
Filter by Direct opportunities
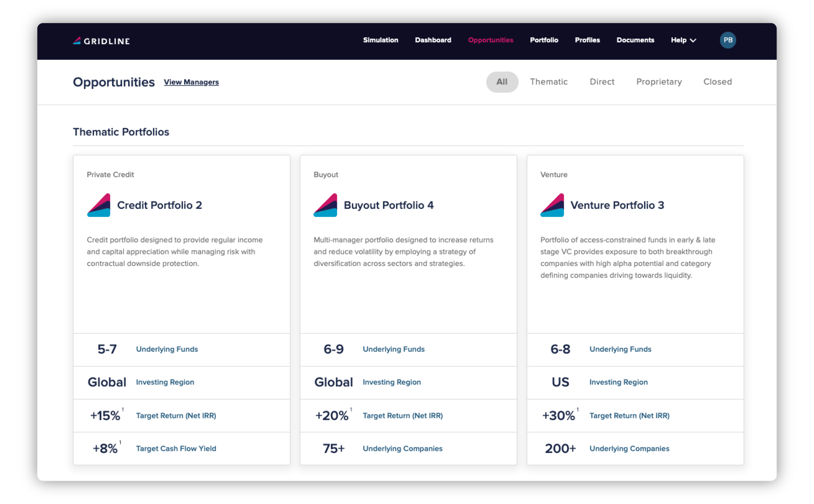tap(602, 82)
